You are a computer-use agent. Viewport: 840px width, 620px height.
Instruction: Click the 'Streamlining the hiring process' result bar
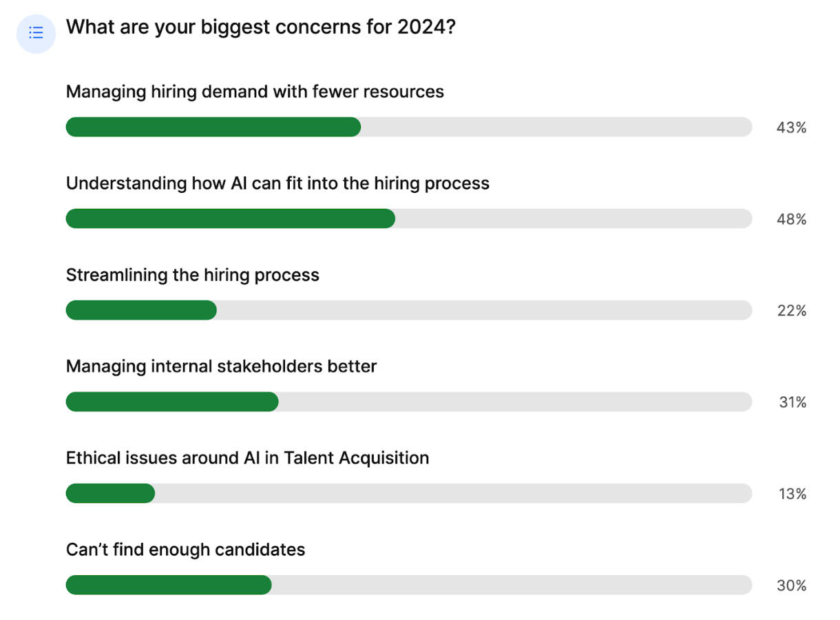pyautogui.click(x=141, y=311)
